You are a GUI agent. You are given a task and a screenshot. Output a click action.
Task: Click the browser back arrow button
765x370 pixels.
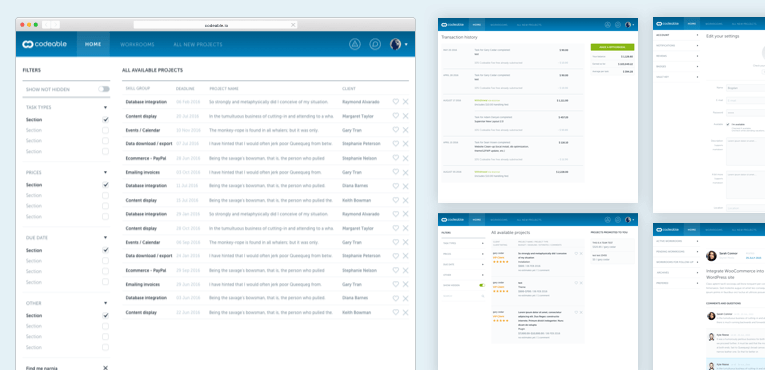46,25
